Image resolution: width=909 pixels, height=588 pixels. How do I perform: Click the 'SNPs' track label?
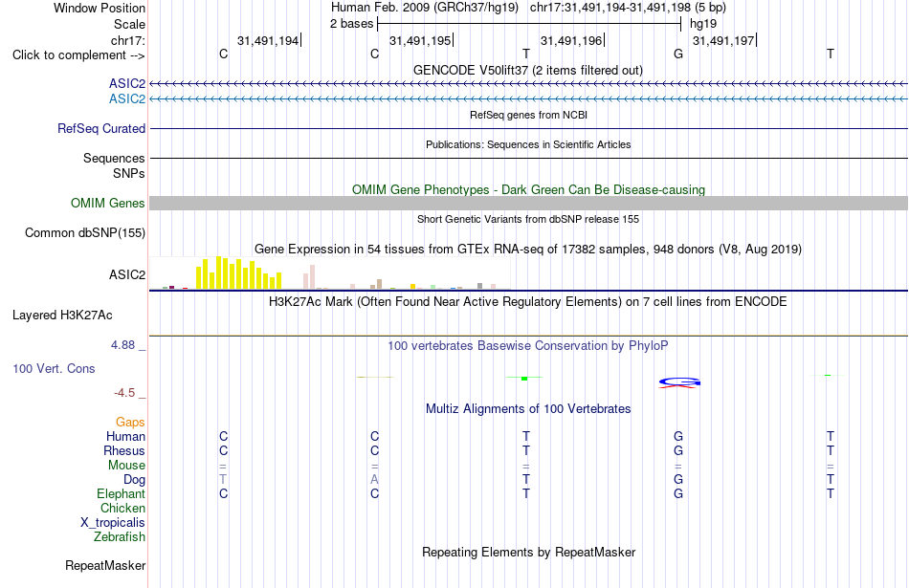click(129, 173)
